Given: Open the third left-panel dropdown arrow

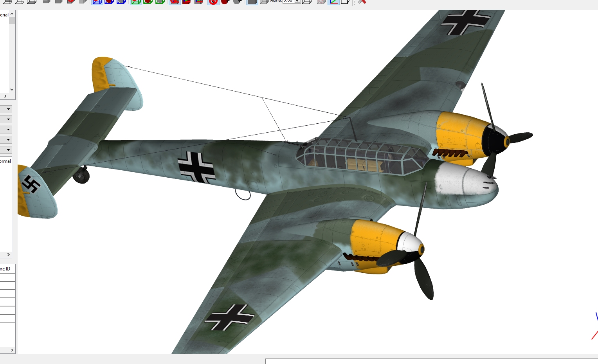Looking at the screenshot, I should click(8, 130).
